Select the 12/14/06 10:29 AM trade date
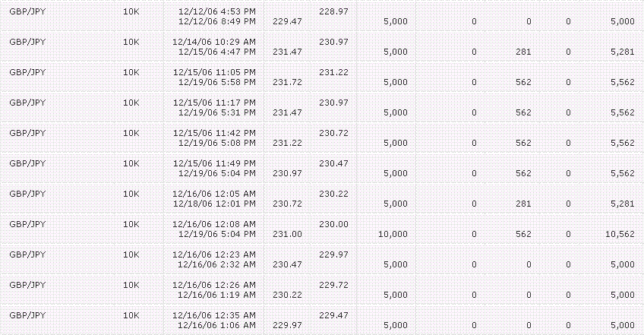Viewport: 644px width, 335px height. point(214,42)
